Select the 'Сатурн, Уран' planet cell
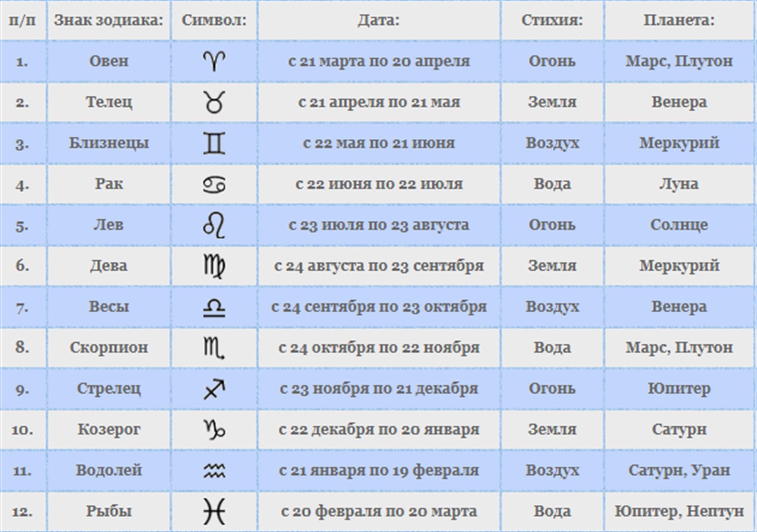 click(679, 470)
